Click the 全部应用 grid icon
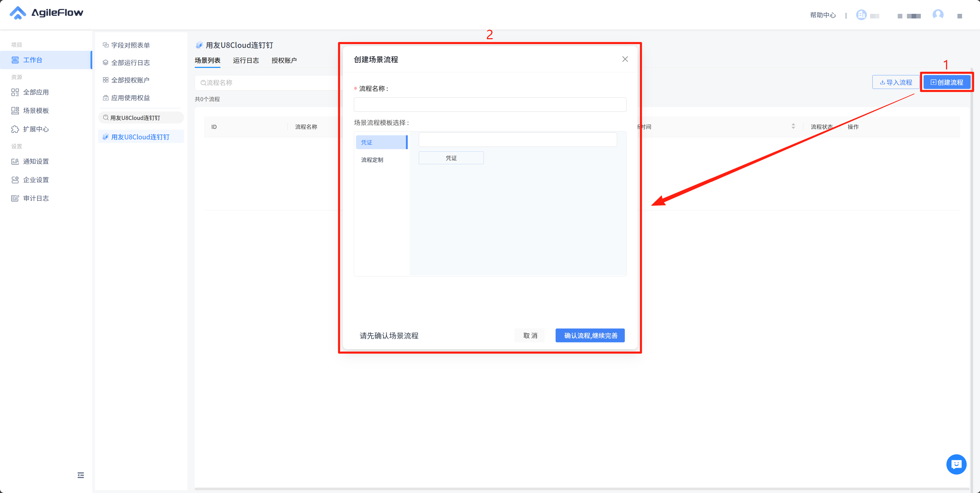This screenshot has width=980, height=493. pyautogui.click(x=15, y=92)
